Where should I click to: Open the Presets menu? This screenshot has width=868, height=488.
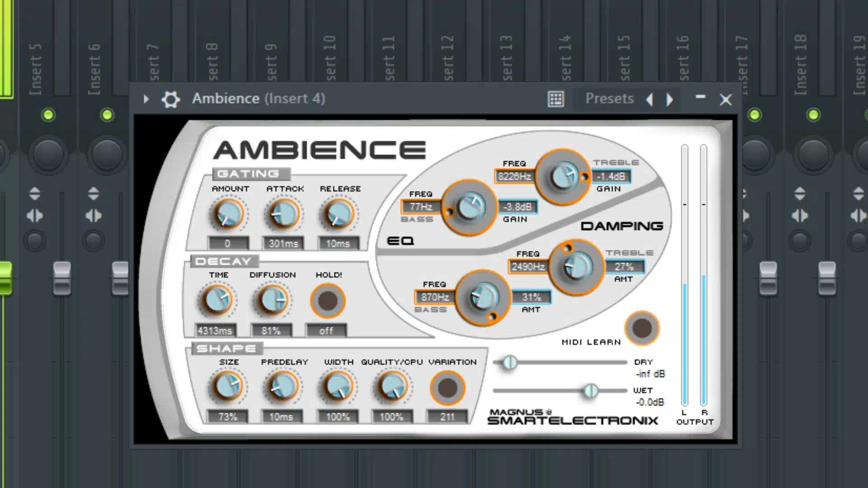click(x=609, y=99)
